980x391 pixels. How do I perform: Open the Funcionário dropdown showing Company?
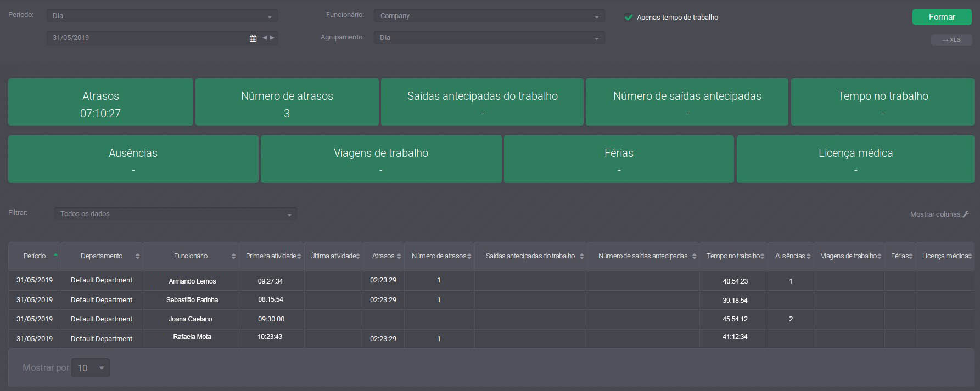pos(489,16)
